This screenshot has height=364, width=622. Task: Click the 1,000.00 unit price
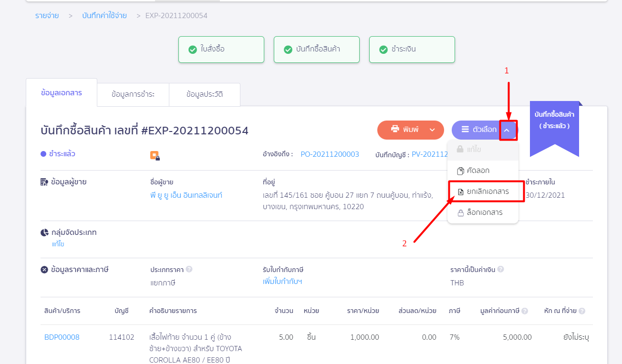(364, 337)
